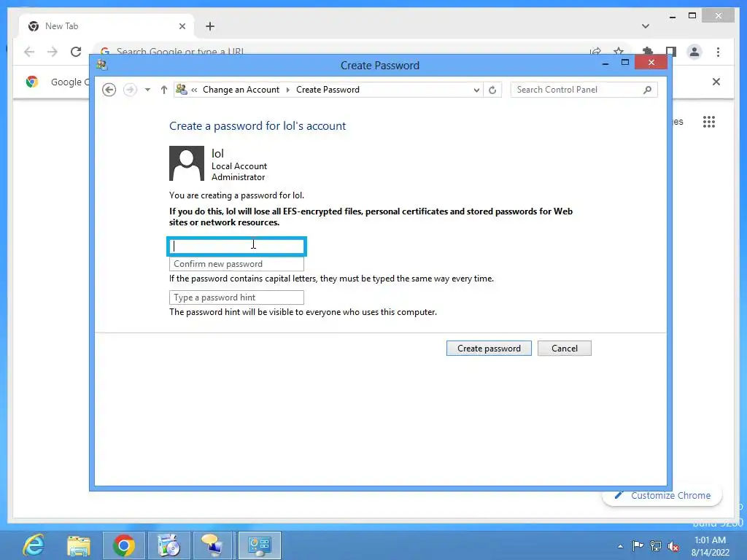Image resolution: width=747 pixels, height=560 pixels.
Task: Open Chrome's tab search chevron
Action: click(x=646, y=26)
